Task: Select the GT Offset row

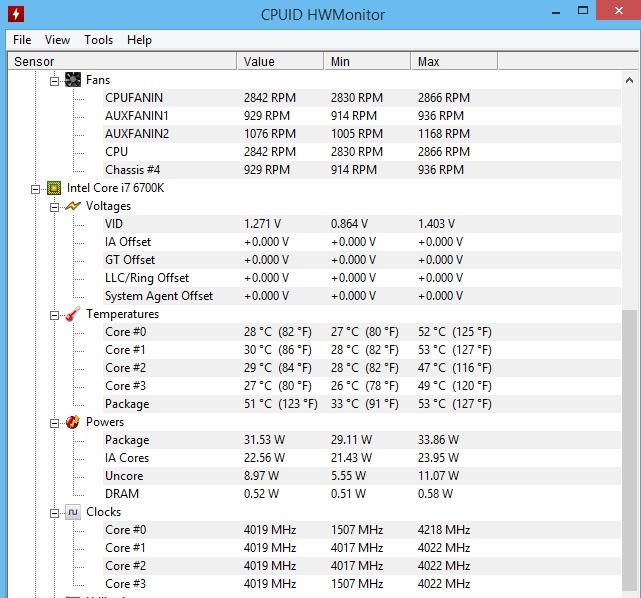Action: click(x=362, y=260)
